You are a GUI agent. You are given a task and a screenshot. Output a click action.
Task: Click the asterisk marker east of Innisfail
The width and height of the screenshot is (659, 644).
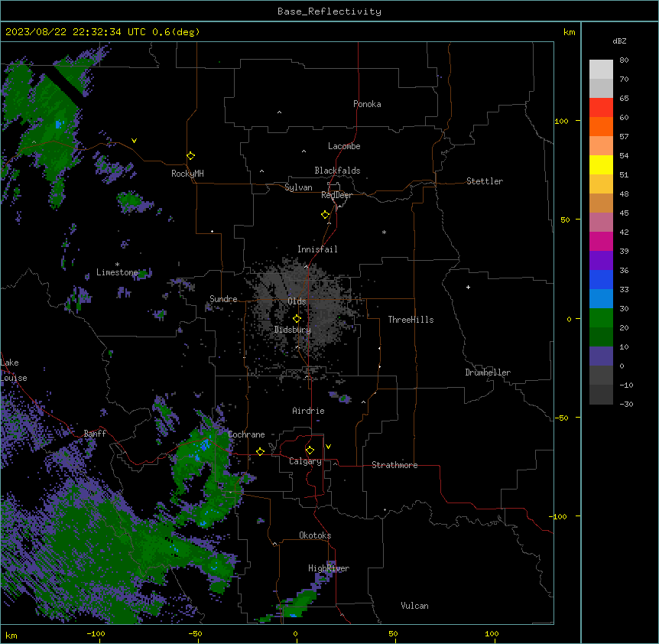(384, 232)
